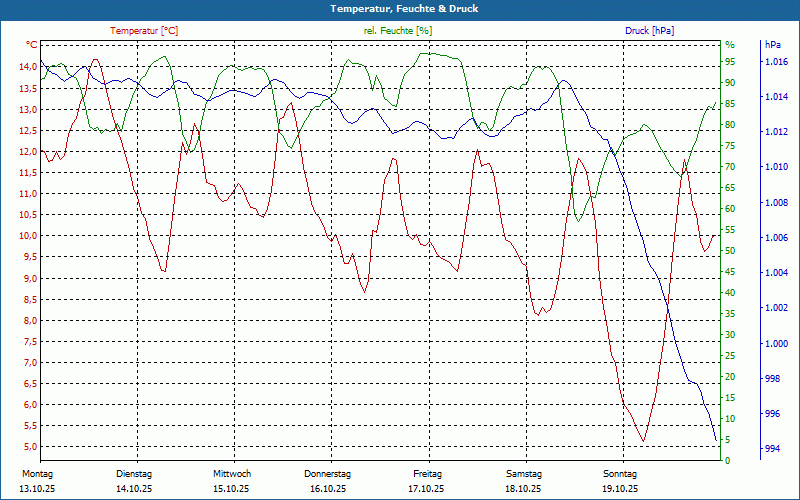The image size is (800, 500).
Task: Click the 14,0 tick on temperature axis
Action: [28, 67]
